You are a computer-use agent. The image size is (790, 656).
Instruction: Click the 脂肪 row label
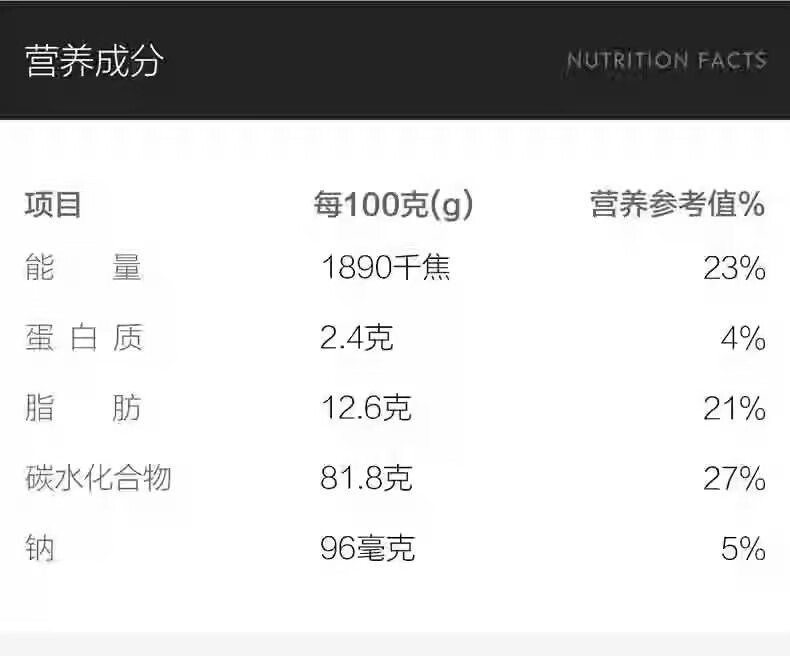(83, 408)
